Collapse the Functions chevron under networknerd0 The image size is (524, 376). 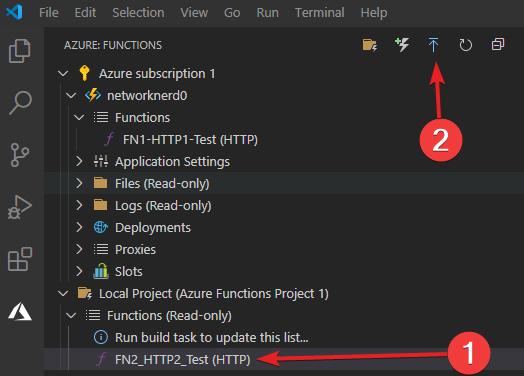[x=79, y=117]
